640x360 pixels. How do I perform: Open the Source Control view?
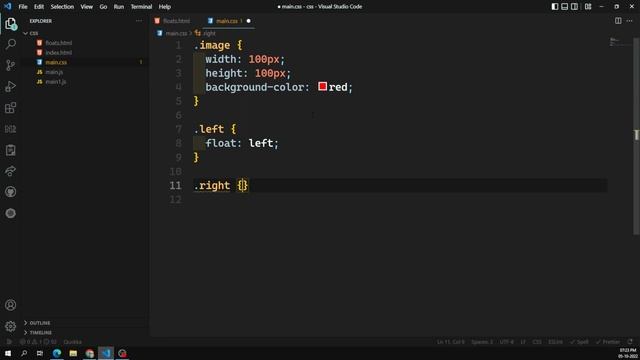pos(11,65)
